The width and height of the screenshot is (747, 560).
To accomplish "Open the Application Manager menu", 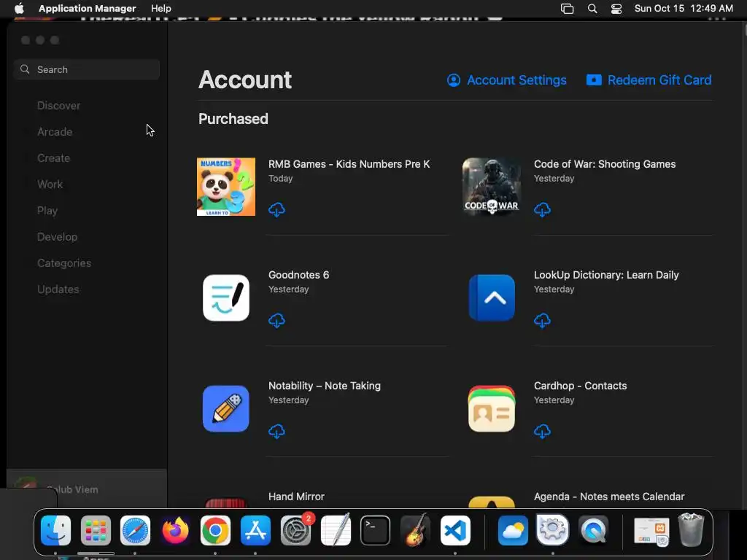I will [x=88, y=8].
